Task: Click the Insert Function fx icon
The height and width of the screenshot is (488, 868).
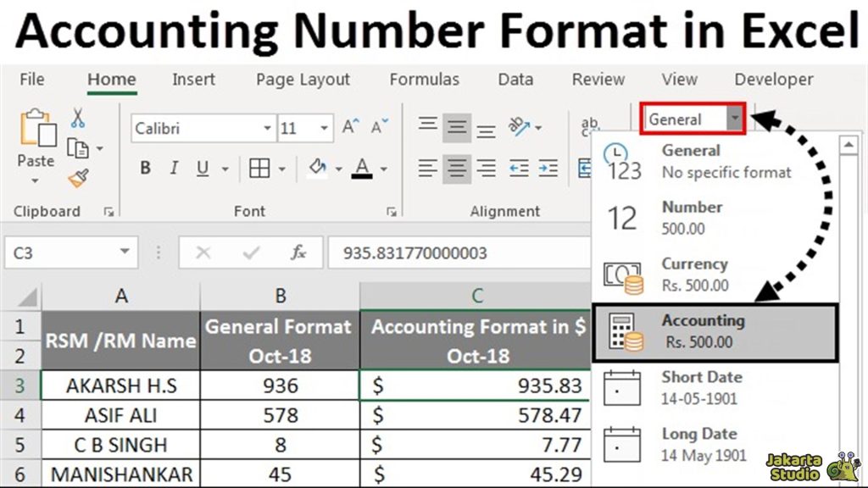Action: tap(298, 252)
